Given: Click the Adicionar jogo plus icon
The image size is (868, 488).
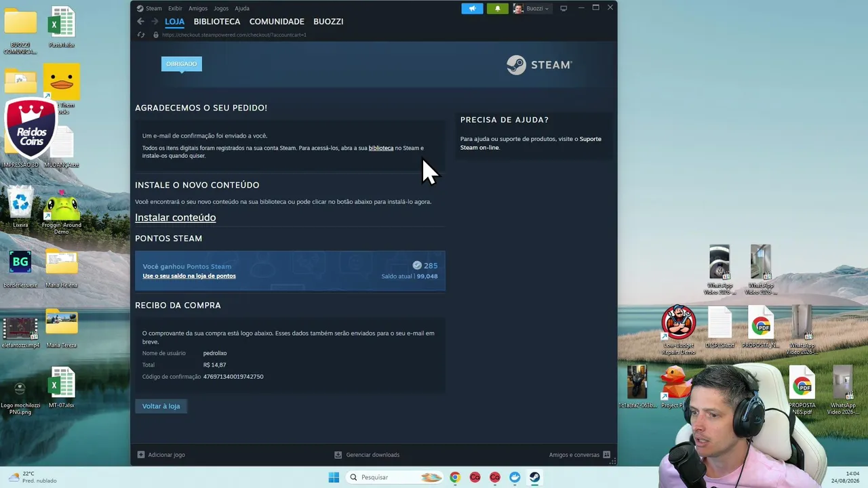Looking at the screenshot, I should [141, 455].
